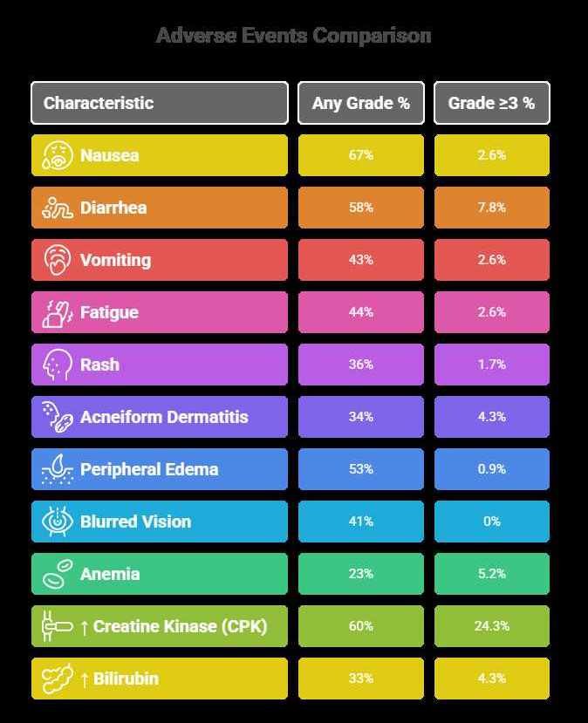The height and width of the screenshot is (723, 588).
Task: Select the Anemia blood cells icon
Action: [58, 574]
